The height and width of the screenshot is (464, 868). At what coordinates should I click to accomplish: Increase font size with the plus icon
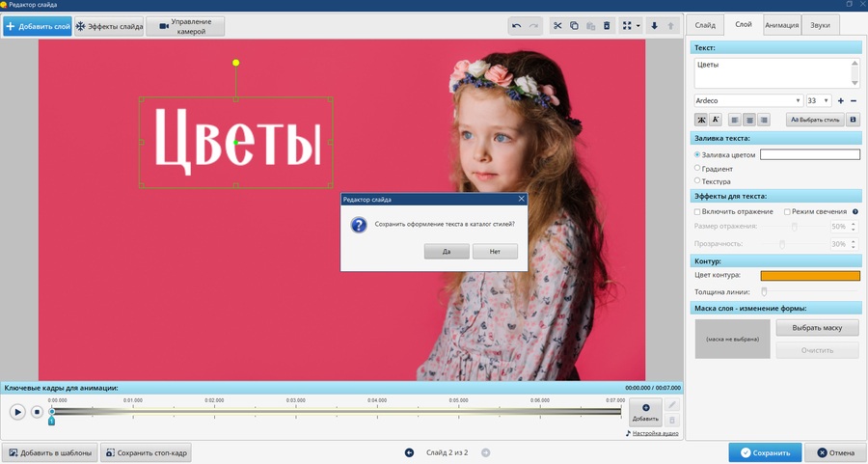(x=840, y=100)
